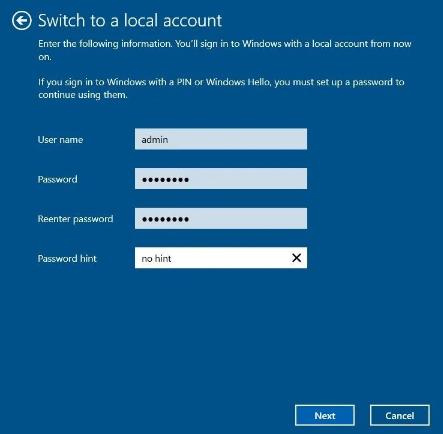Viewport: 443px width, 434px height.
Task: Click the 'Password hint' label
Action: click(67, 258)
